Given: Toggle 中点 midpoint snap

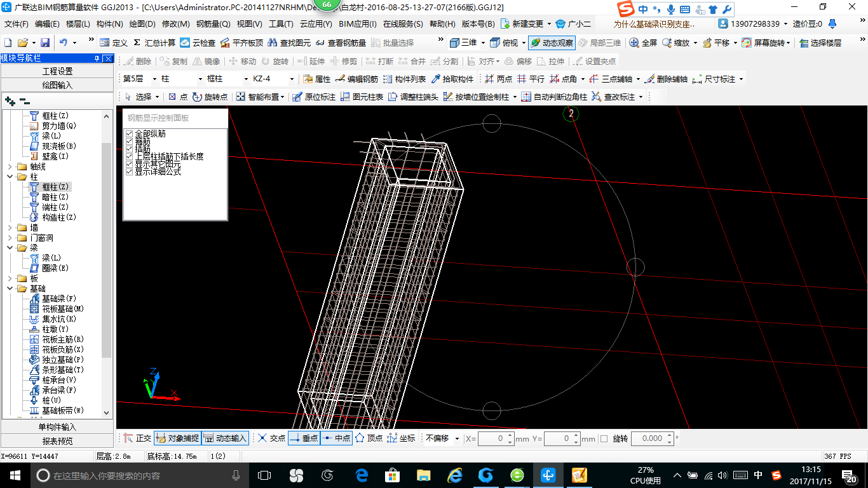Looking at the screenshot, I should 336,438.
